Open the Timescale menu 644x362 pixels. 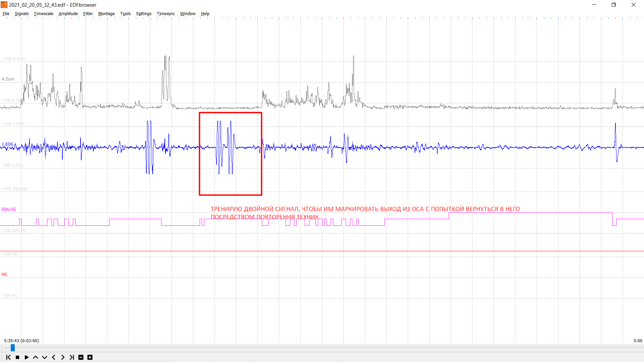(x=44, y=14)
